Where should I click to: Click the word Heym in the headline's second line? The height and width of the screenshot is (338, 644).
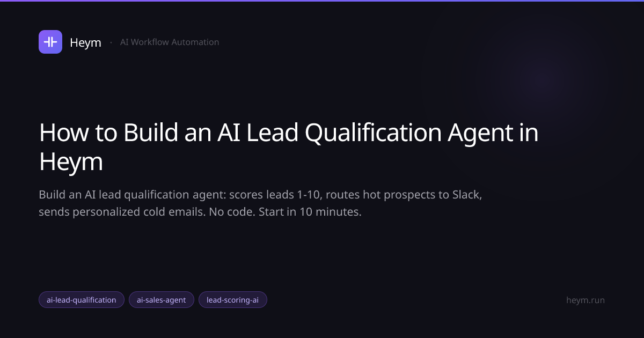71,163
